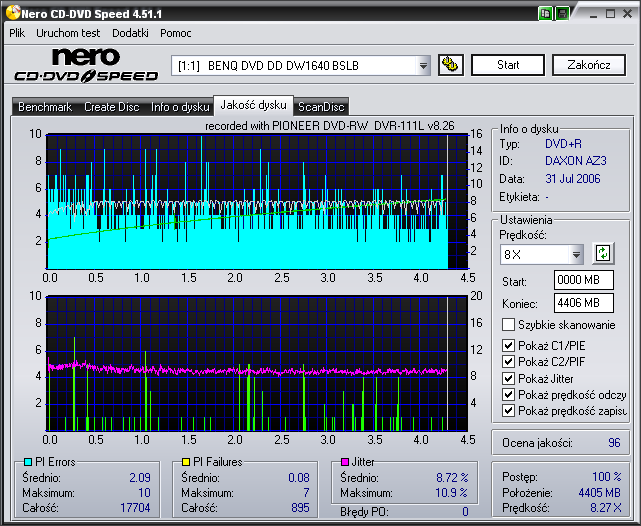Select the Jakość dysku tab

point(253,105)
